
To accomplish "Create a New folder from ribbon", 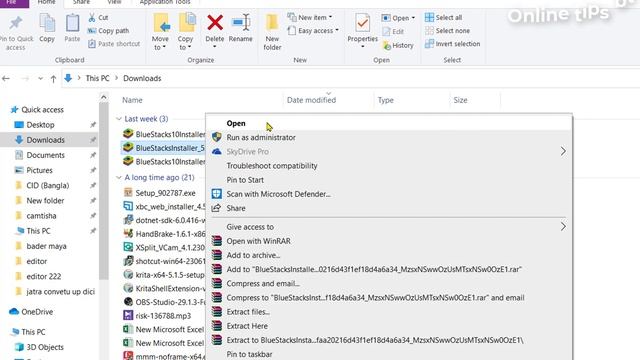I will click(x=272, y=32).
